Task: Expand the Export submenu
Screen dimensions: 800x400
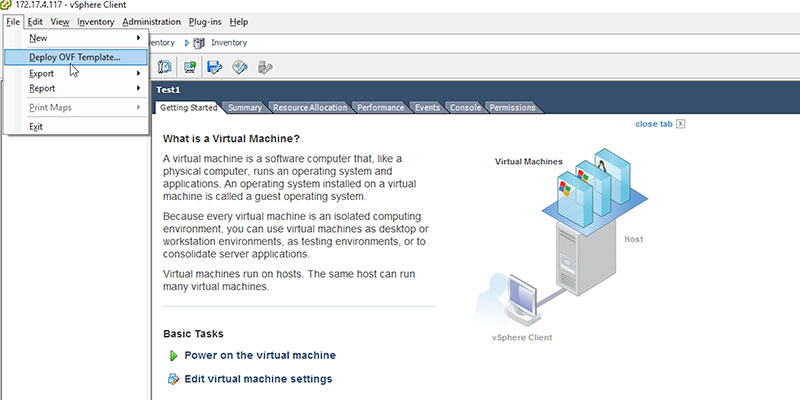Action: point(76,73)
